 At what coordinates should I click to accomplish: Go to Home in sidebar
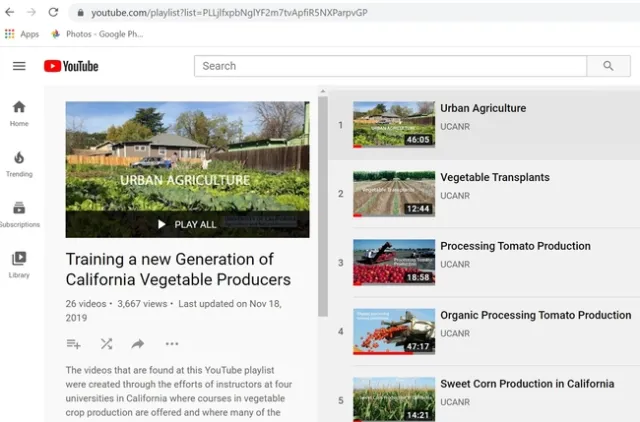click(x=19, y=113)
